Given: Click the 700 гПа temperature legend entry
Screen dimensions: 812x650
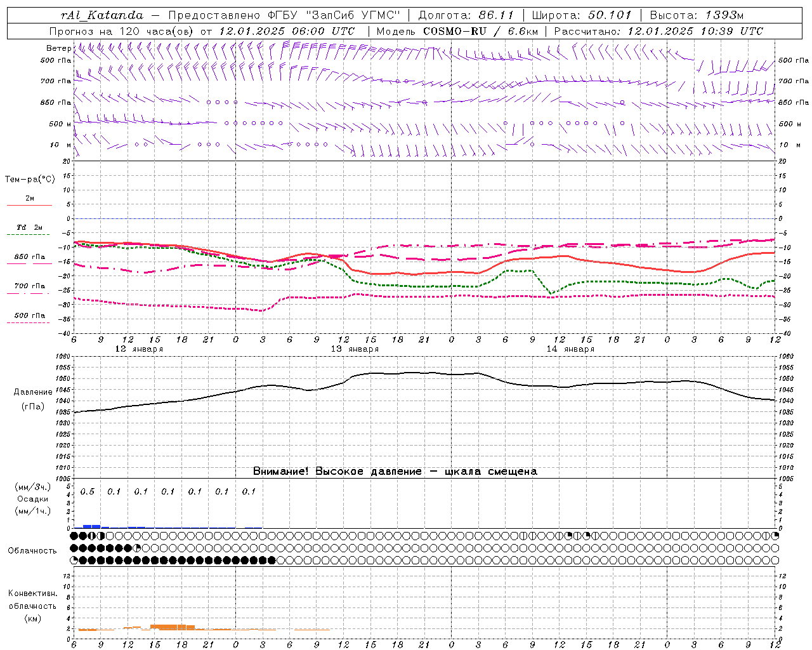Looking at the screenshot, I should coord(29,286).
